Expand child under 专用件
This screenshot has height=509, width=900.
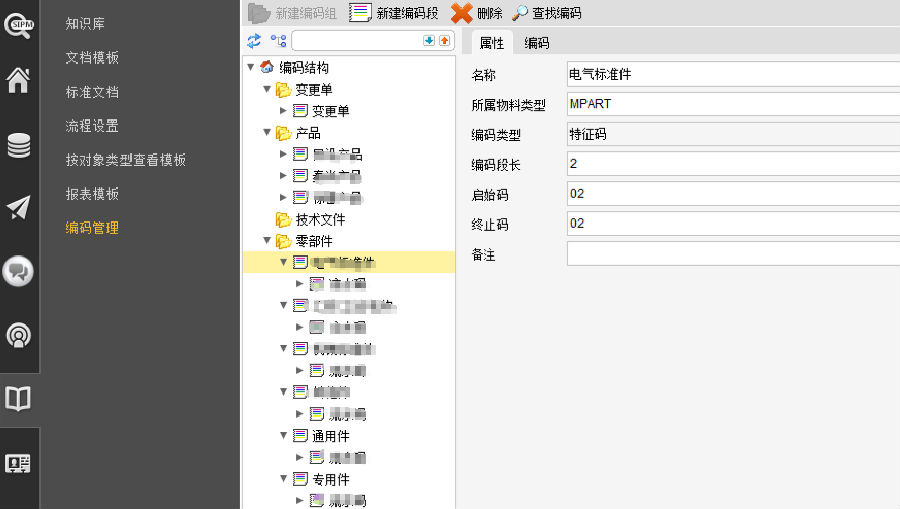tap(299, 500)
